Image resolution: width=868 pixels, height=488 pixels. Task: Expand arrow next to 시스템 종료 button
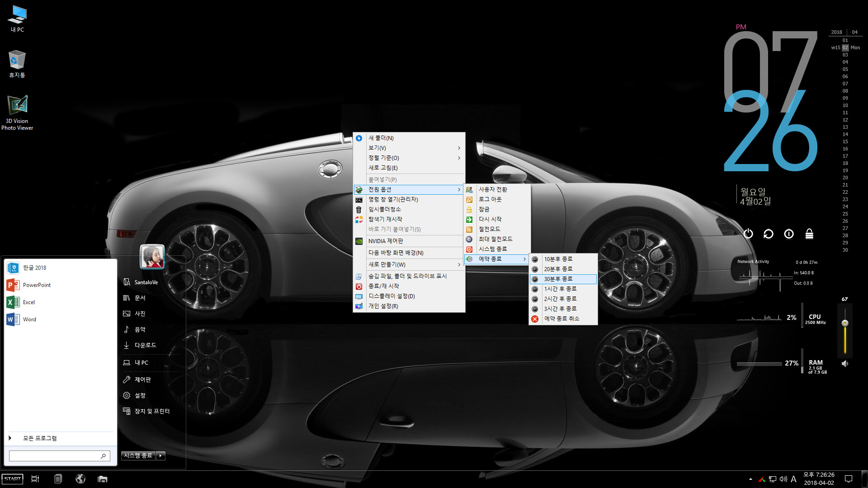160,455
